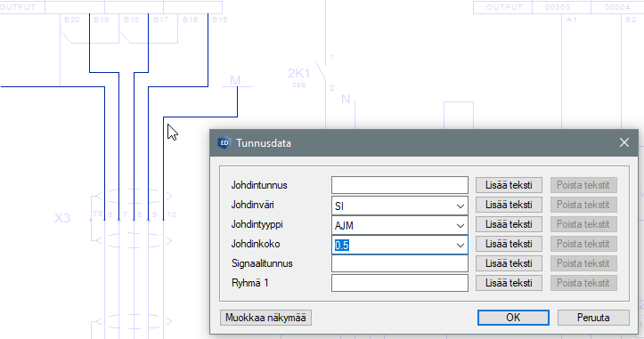Screen dimensions: 644x339
Task: Close the Tunnusdata dialog
Action: [x=624, y=142]
